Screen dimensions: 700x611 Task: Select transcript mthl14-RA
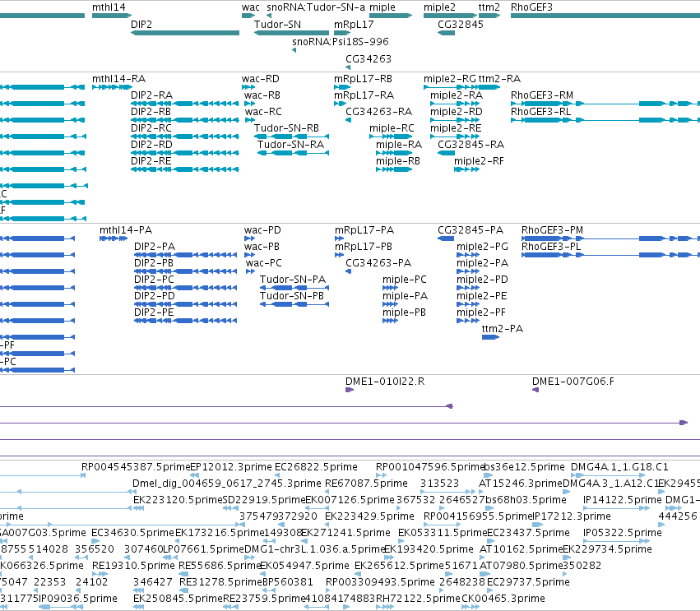[x=118, y=79]
